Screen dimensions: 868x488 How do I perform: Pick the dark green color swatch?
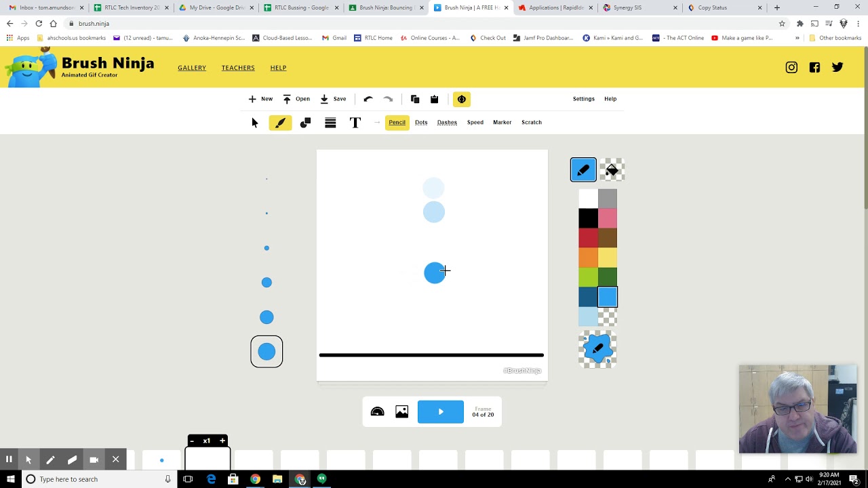[608, 277]
